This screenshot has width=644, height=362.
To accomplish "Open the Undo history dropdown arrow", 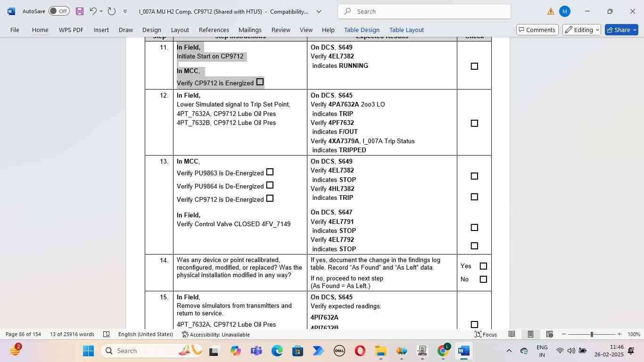I will coord(101,11).
